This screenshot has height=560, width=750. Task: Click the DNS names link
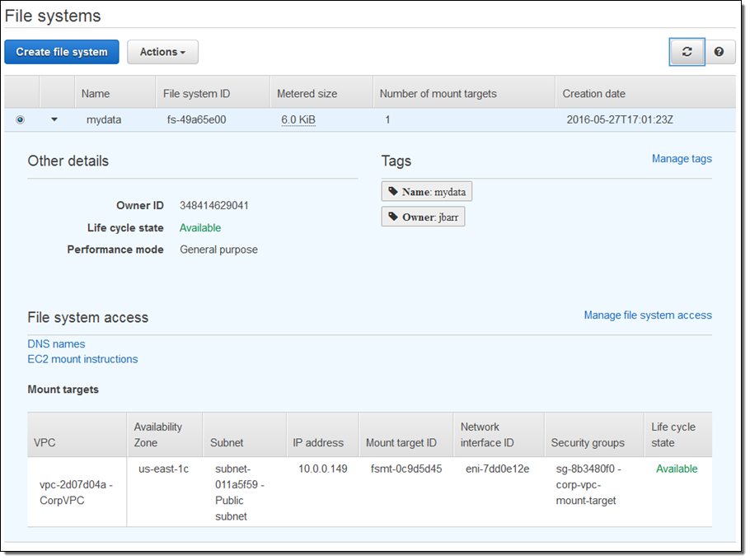point(56,343)
